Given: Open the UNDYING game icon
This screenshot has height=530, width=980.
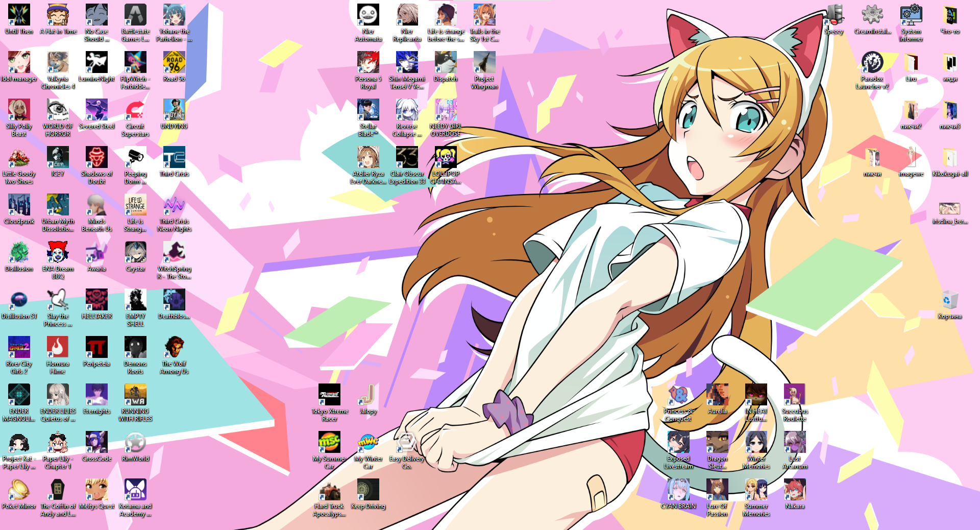Looking at the screenshot, I should pyautogui.click(x=174, y=114).
